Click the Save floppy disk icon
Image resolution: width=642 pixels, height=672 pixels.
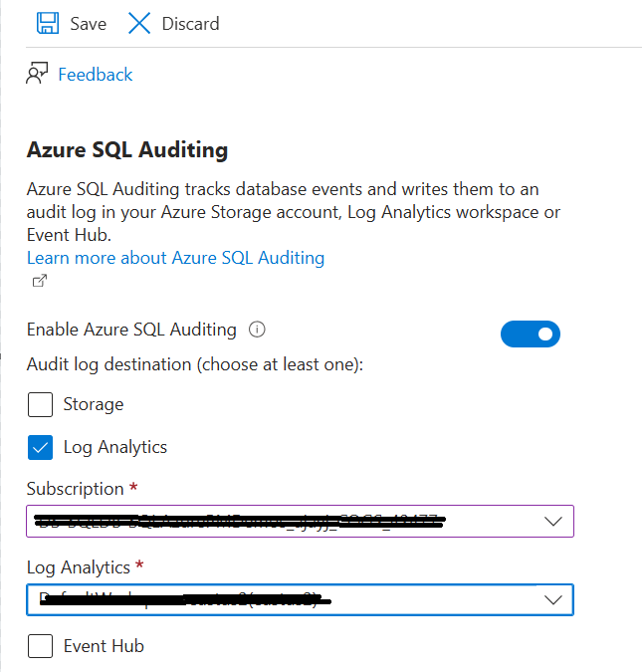[48, 23]
